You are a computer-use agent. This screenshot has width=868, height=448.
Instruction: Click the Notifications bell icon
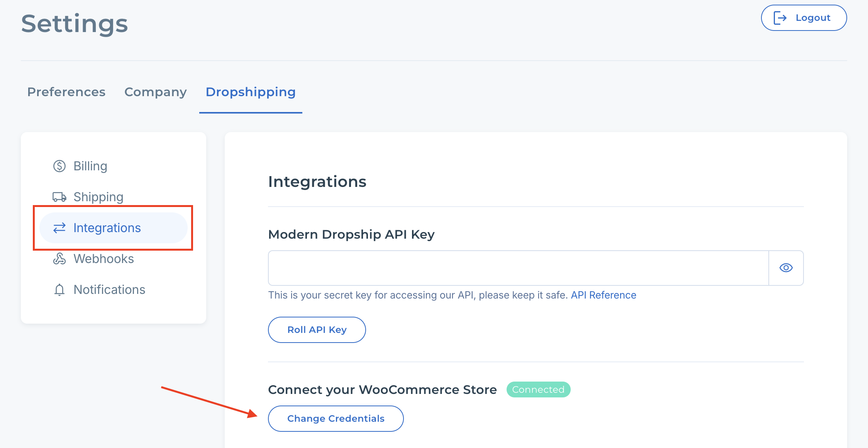(59, 290)
